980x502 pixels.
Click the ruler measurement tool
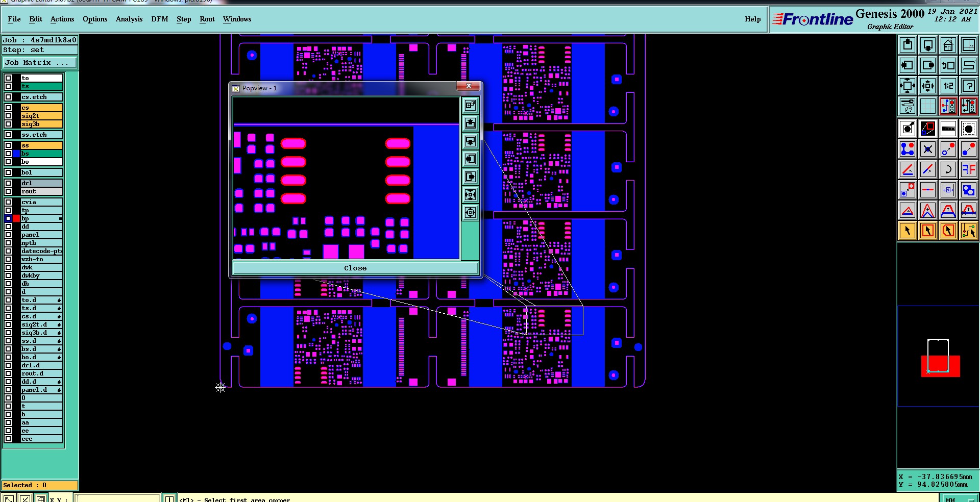point(948,129)
